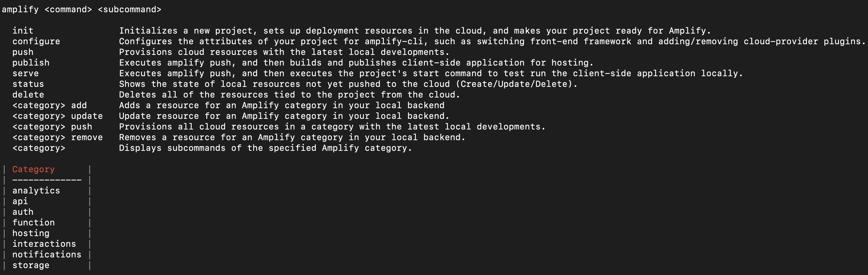Click the 'configure' command name
The width and height of the screenshot is (868, 275).
(x=36, y=41)
